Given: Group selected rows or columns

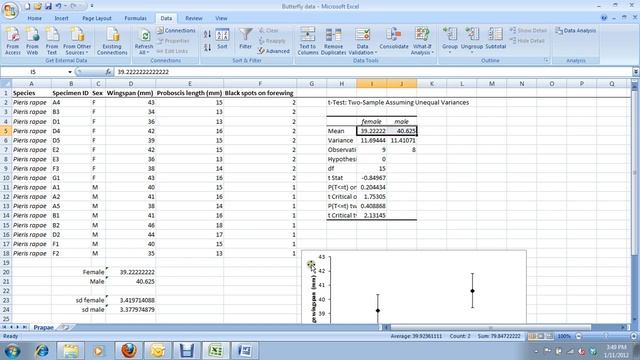Looking at the screenshot, I should [450, 40].
